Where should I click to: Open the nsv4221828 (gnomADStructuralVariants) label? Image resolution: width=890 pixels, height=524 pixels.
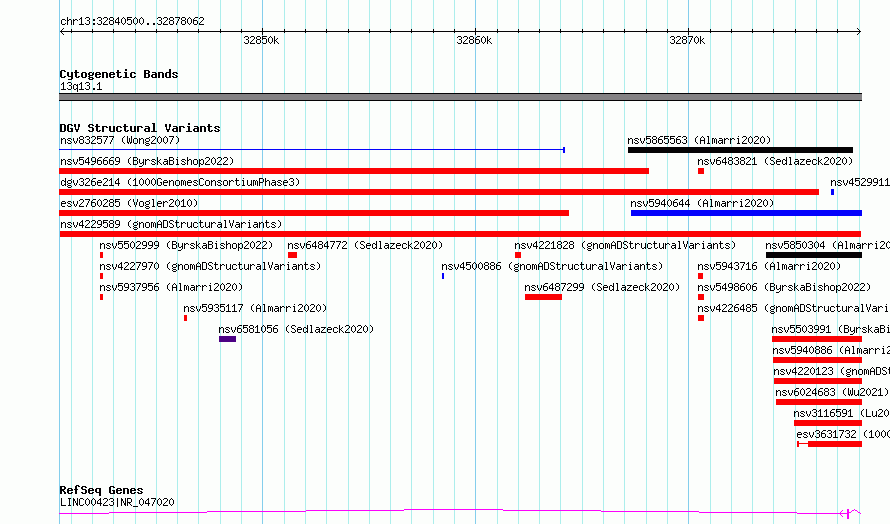tap(625, 245)
